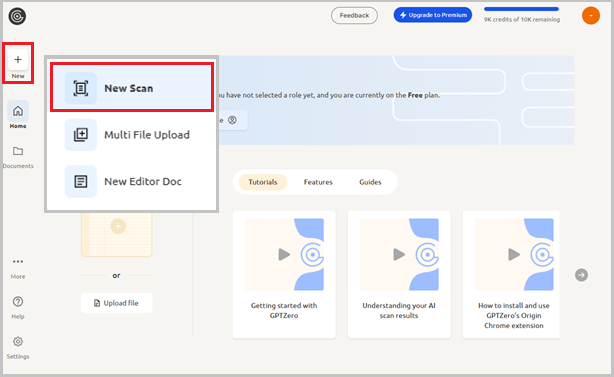Play the Understanding your AI scan results video

[x=399, y=254]
